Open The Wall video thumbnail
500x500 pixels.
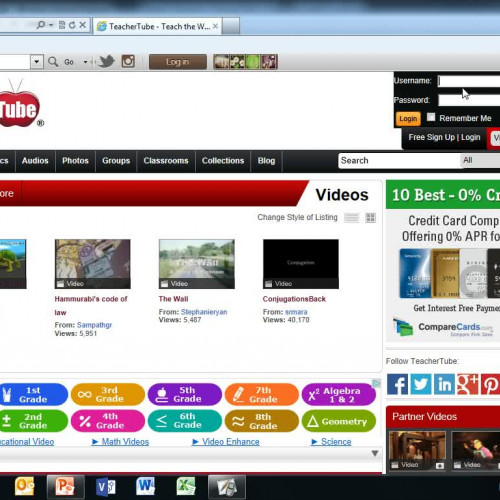(x=197, y=264)
